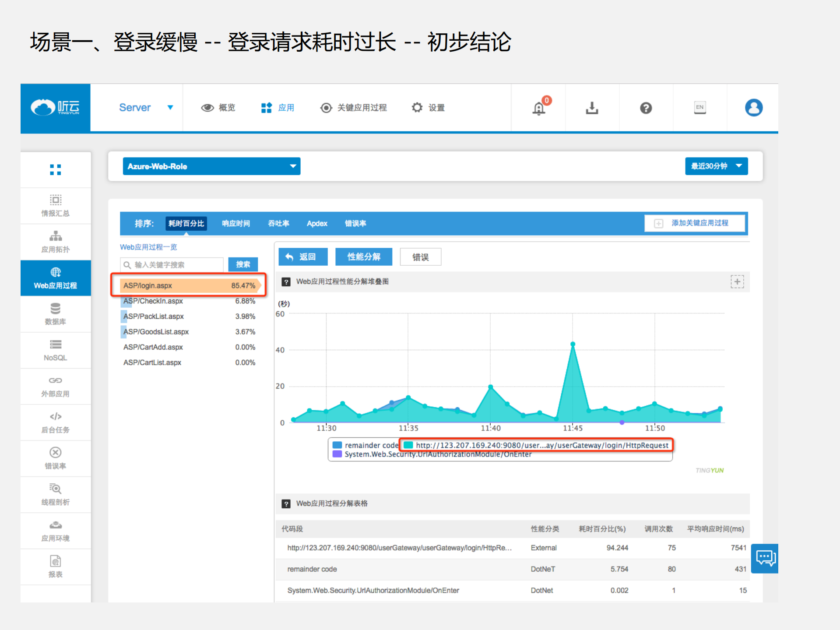Open the NoSQL section
Screen dimensions: 840x630
pos(55,350)
